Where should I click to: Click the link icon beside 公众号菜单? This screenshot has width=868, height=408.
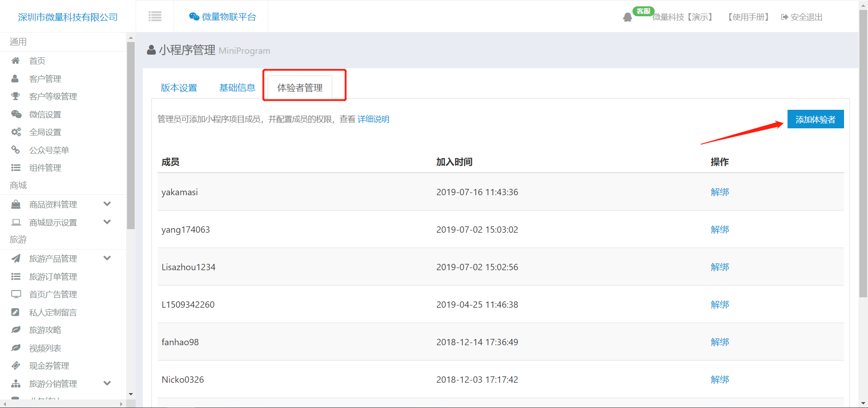[x=15, y=150]
